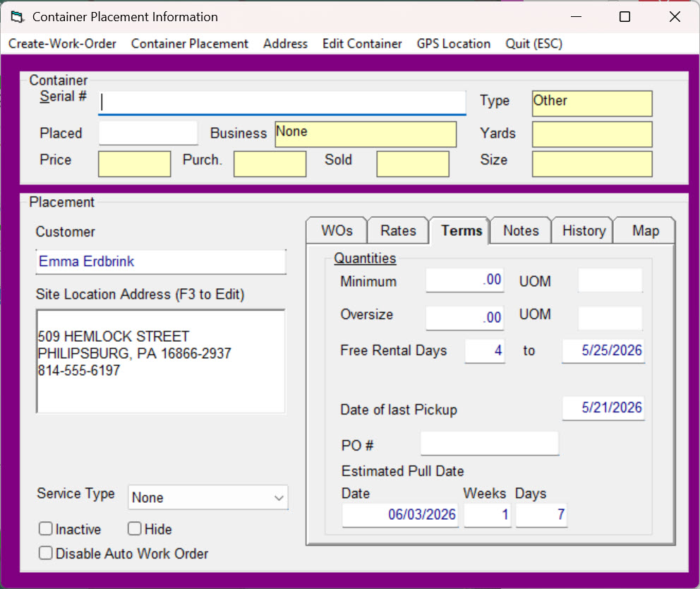Open the History tab
Viewport: 700px width, 589px height.
point(584,231)
